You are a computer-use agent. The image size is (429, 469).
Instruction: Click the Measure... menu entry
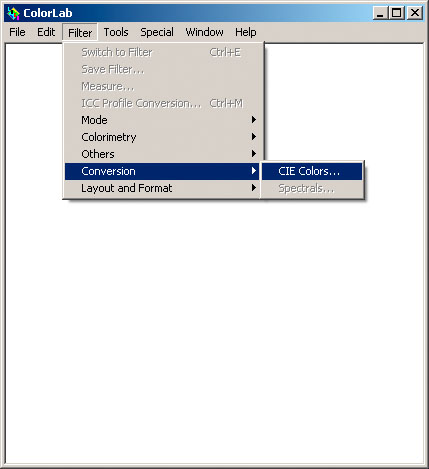click(x=162, y=86)
